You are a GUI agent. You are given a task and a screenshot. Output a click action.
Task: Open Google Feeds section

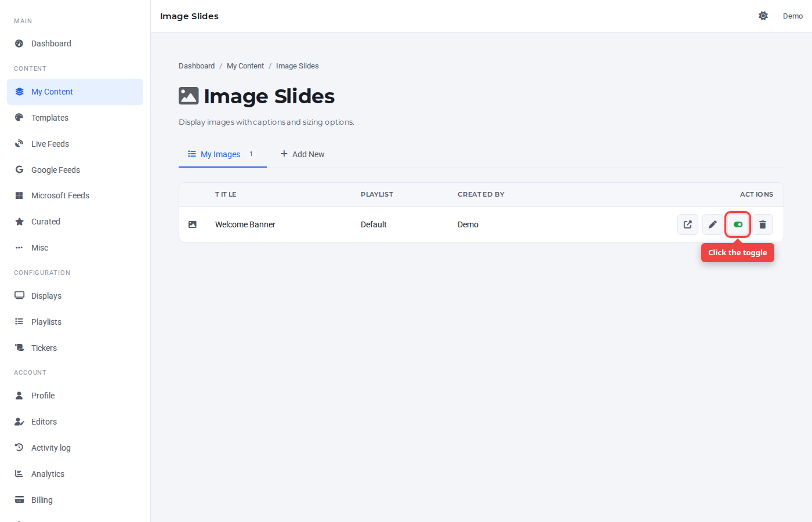pos(75,170)
